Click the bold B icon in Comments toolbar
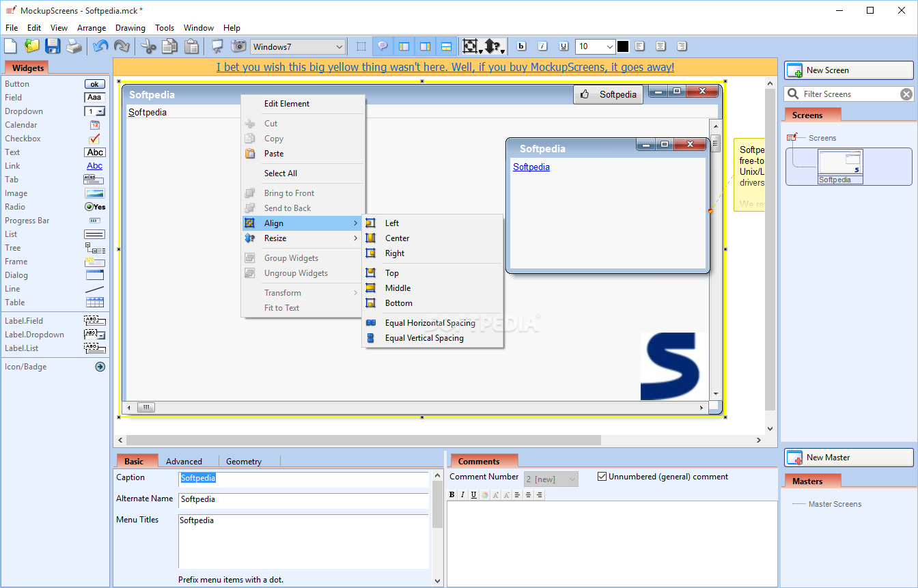This screenshot has width=918, height=588. click(451, 495)
